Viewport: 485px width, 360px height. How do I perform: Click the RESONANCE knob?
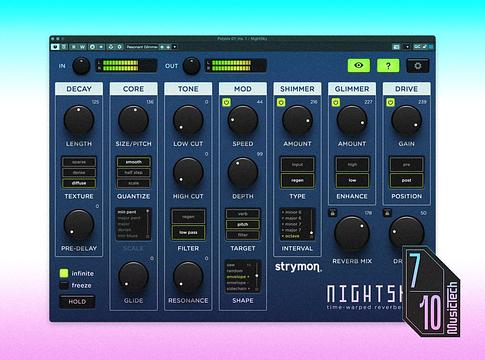(188, 277)
